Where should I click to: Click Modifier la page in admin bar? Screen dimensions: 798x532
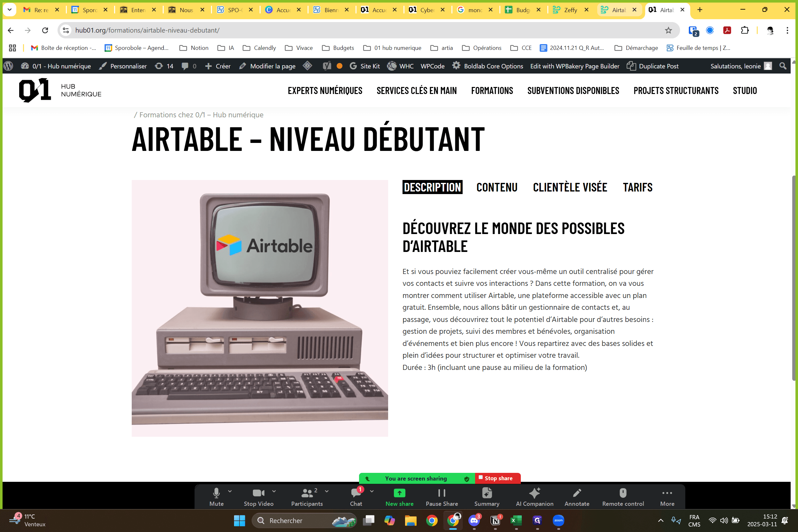(267, 66)
